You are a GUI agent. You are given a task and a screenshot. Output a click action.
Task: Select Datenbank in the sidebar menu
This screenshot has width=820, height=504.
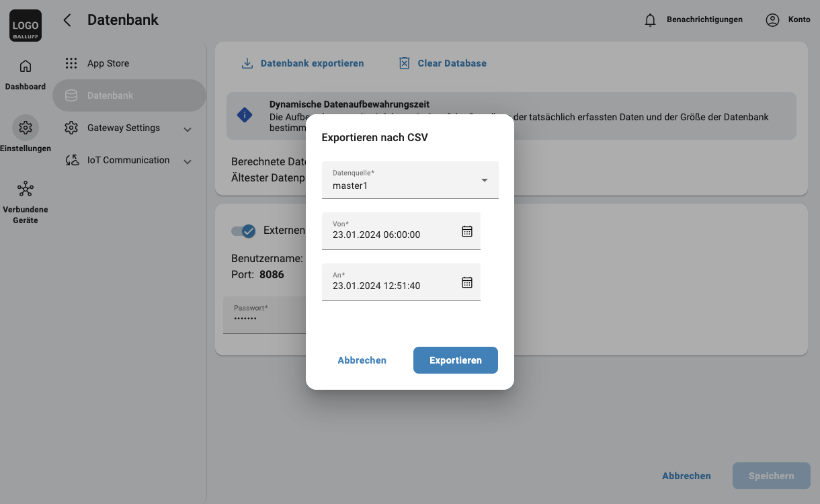pyautogui.click(x=110, y=95)
